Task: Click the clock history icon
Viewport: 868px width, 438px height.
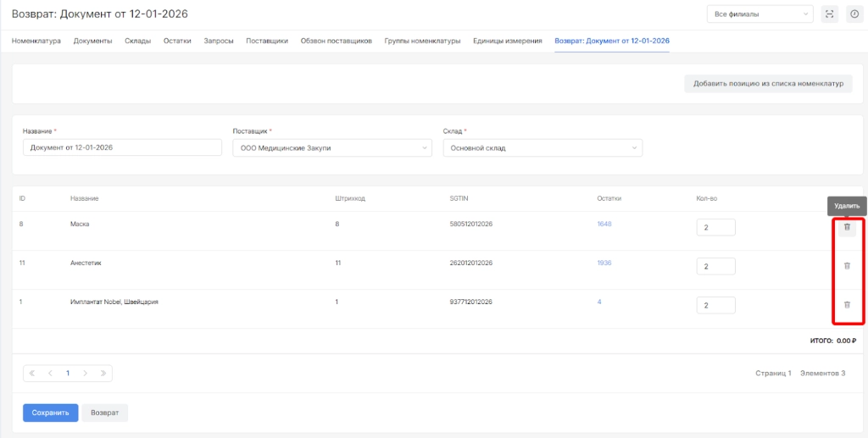Action: pos(854,14)
